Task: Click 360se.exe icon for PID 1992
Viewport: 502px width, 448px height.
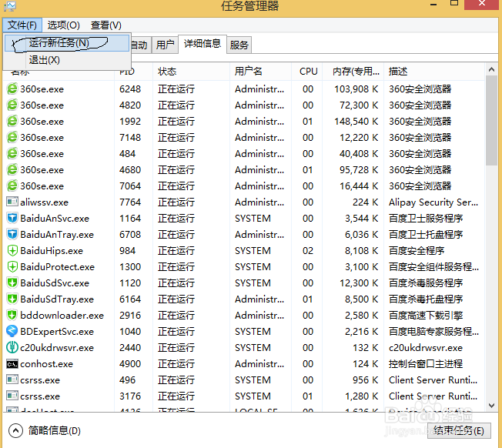Action: pyautogui.click(x=12, y=121)
